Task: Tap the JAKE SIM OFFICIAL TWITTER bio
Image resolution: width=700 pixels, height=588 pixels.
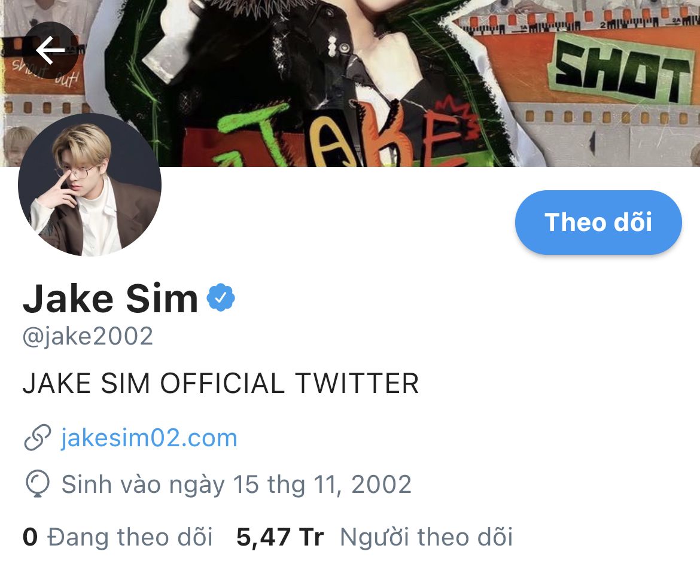Action: (221, 383)
